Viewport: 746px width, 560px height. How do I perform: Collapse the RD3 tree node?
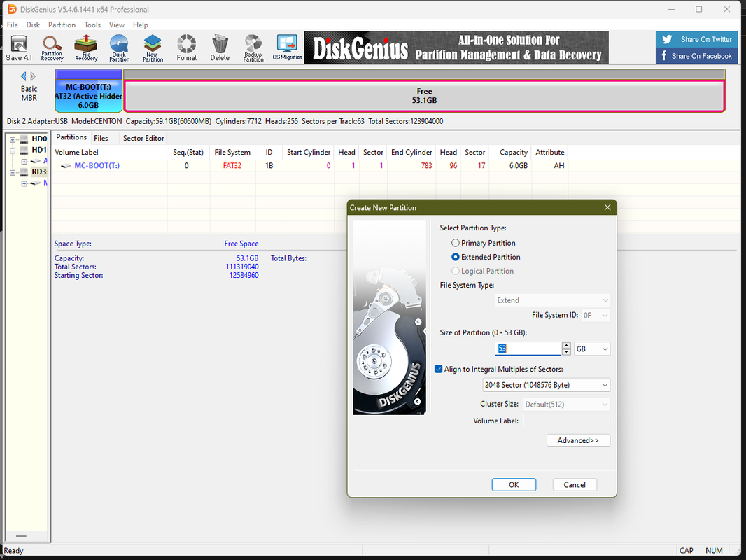[13, 172]
